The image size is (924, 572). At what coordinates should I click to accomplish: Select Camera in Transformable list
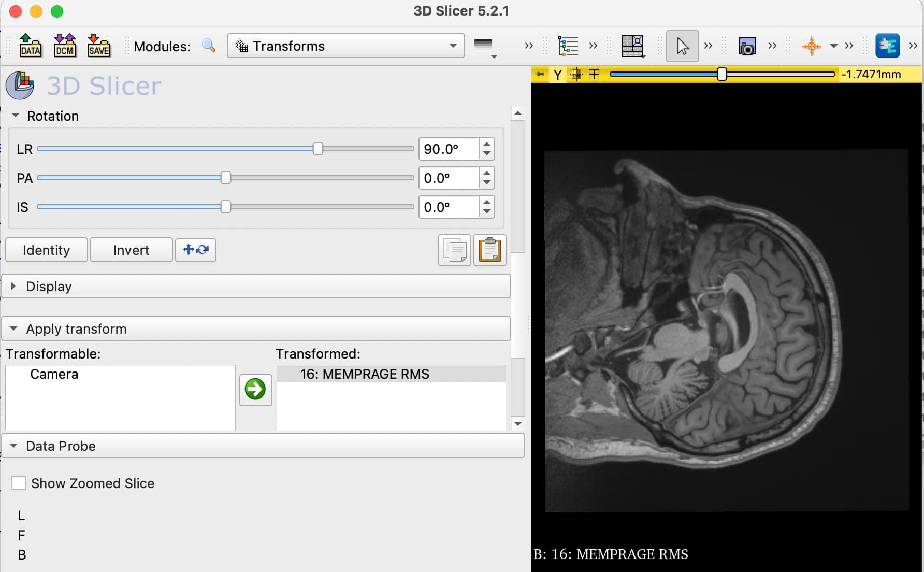click(54, 374)
